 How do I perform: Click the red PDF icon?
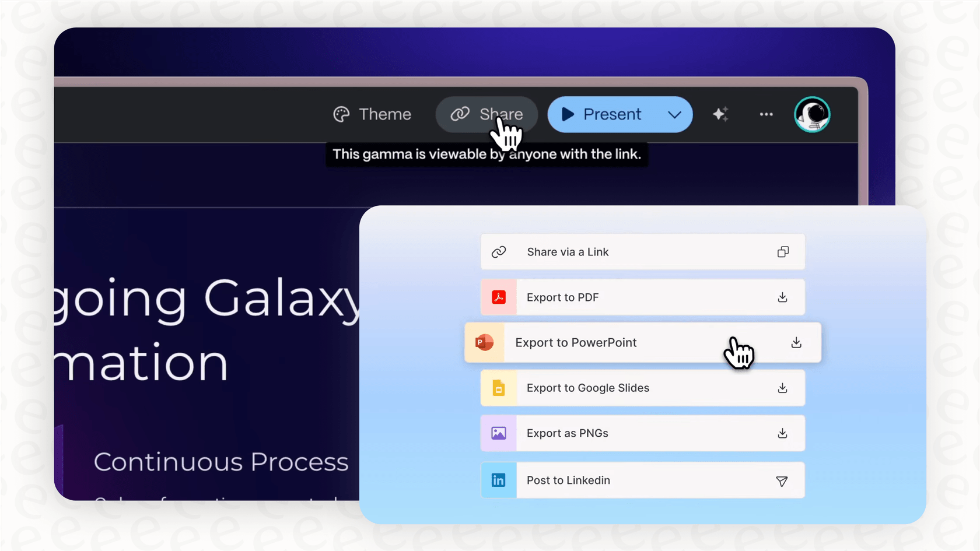coord(499,297)
